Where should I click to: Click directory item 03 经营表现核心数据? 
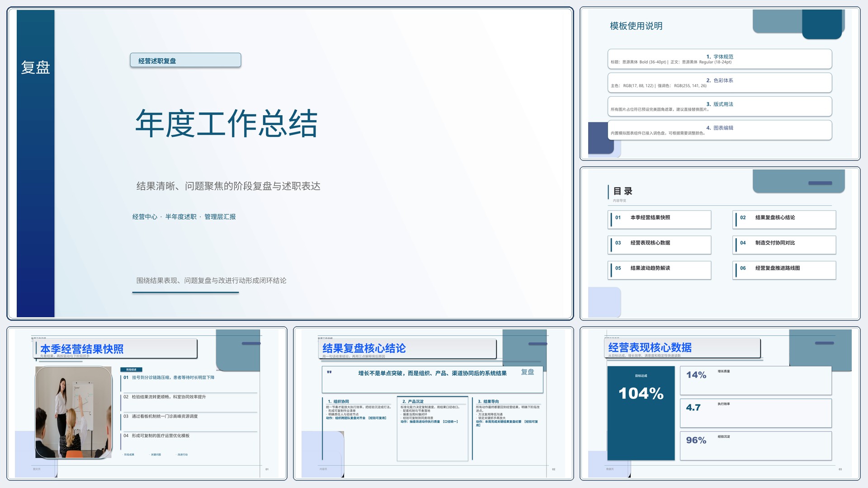660,245
